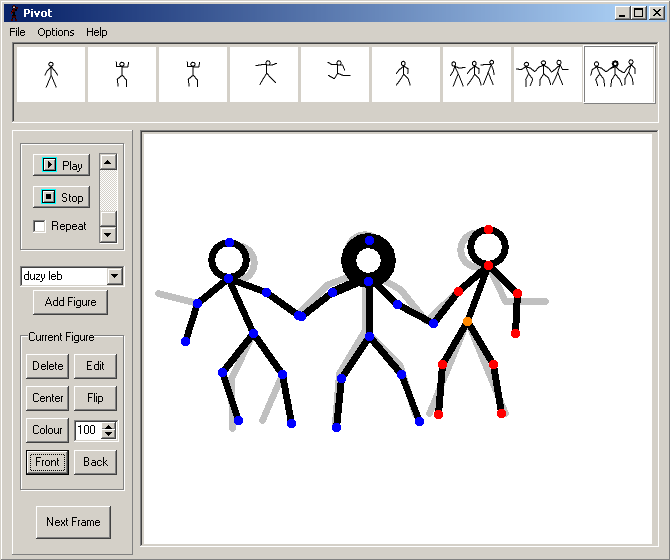This screenshot has width=670, height=560.
Task: Center the current figure
Action: (47, 398)
